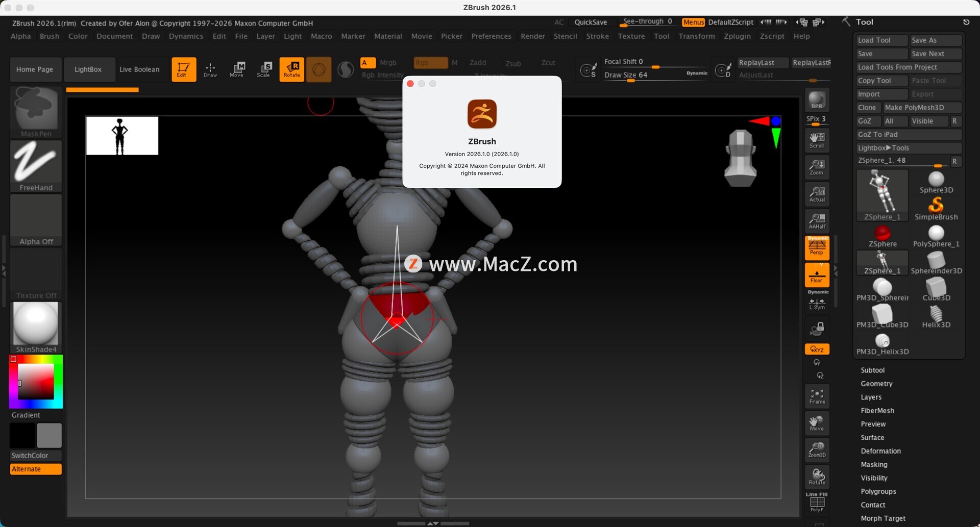
Task: Disable the Xyz rotation mode
Action: pos(817,349)
